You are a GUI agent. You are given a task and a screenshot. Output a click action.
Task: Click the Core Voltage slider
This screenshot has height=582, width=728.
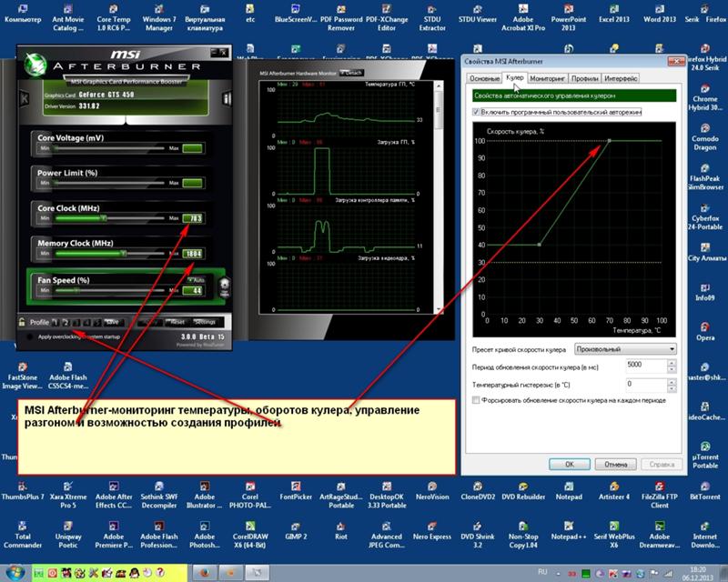[x=109, y=148]
